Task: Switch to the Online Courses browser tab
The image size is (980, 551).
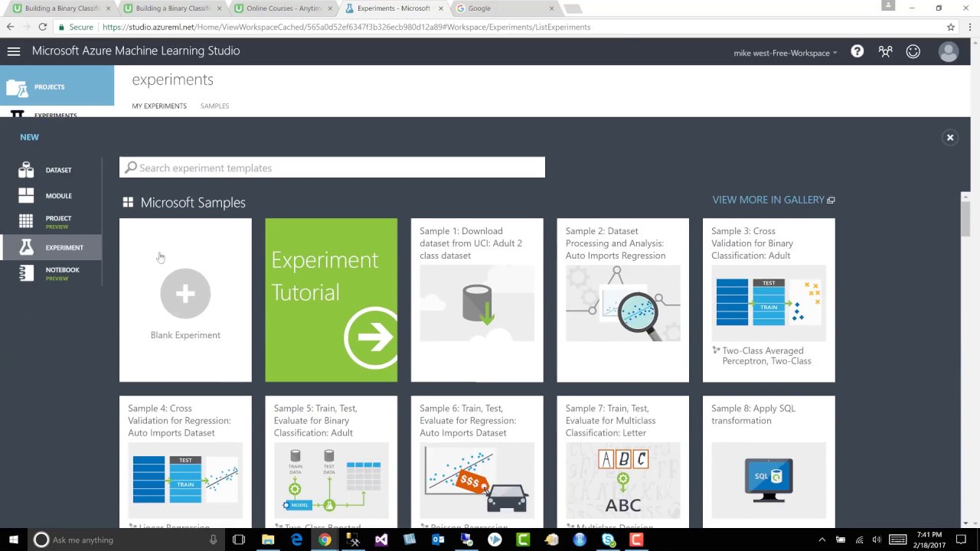Action: point(283,8)
